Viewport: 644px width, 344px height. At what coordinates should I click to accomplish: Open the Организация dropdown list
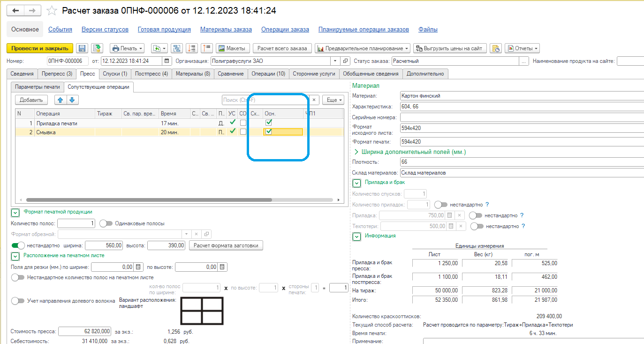coord(335,61)
